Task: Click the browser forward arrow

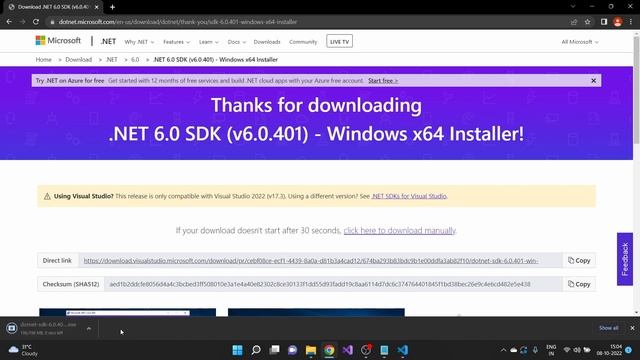Action: [x=22, y=22]
